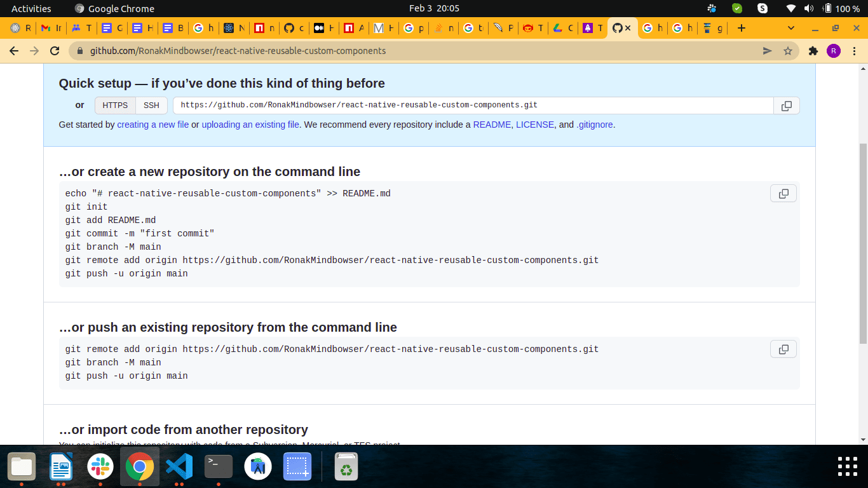Image resolution: width=868 pixels, height=488 pixels.
Task: Copy the create new repository commands
Action: (x=783, y=193)
